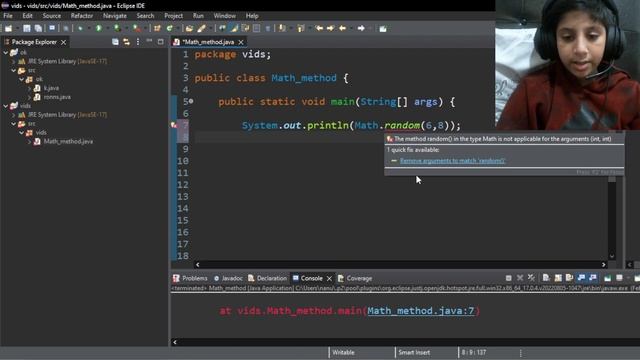Toggle Mark Occurrences highlighter in toolbar
Screen dimensions: 640x360
234,28
